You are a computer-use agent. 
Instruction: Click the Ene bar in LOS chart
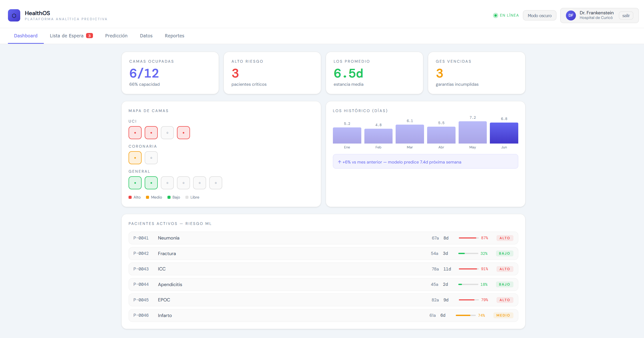347,135
